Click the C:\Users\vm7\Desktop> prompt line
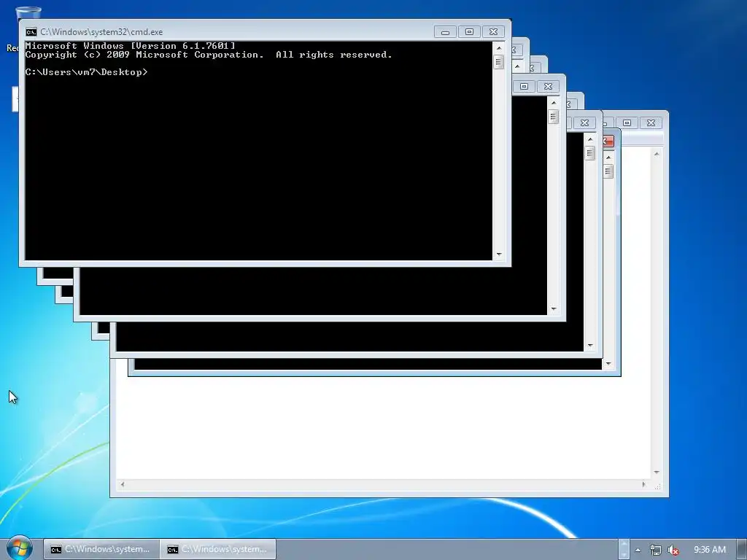The image size is (747, 560). (x=87, y=72)
